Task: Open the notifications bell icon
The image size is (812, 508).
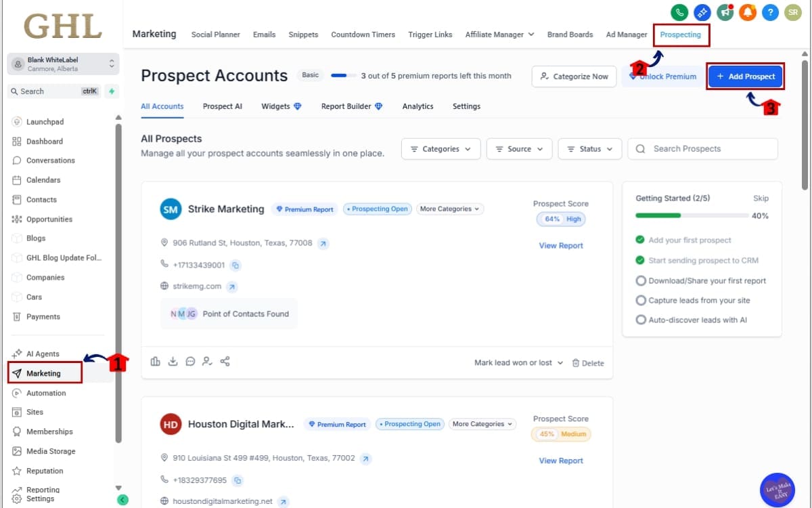Action: [x=748, y=12]
